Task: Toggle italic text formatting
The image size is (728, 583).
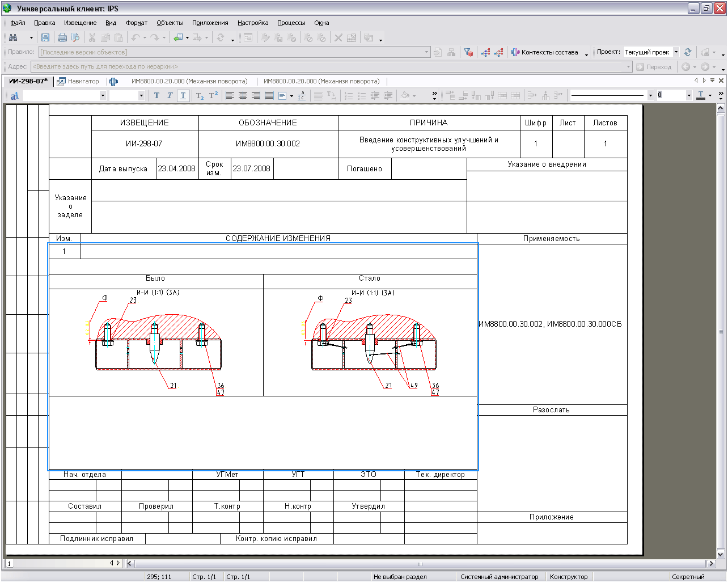Action: point(170,96)
